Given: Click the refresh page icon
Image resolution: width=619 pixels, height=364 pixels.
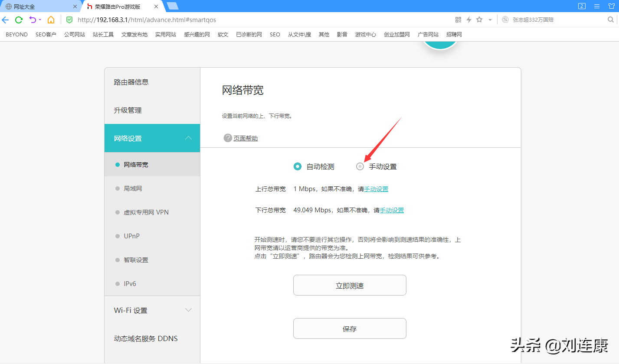Looking at the screenshot, I should tap(18, 19).
